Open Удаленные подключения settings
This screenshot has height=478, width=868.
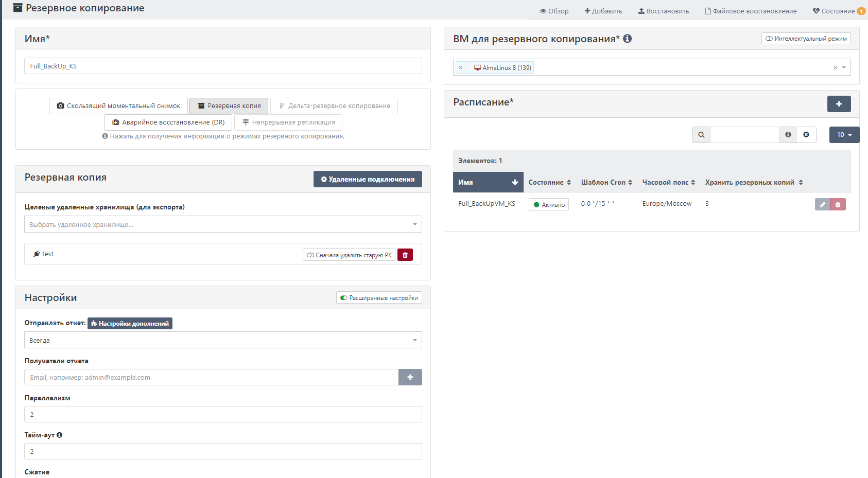368,179
